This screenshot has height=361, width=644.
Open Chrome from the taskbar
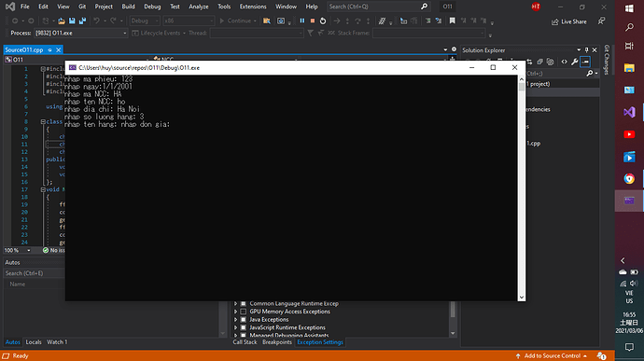[x=629, y=179]
